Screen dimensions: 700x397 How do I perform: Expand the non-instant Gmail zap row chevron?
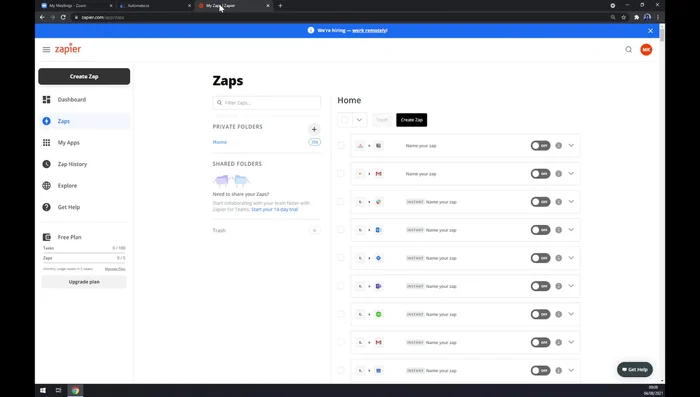571,174
